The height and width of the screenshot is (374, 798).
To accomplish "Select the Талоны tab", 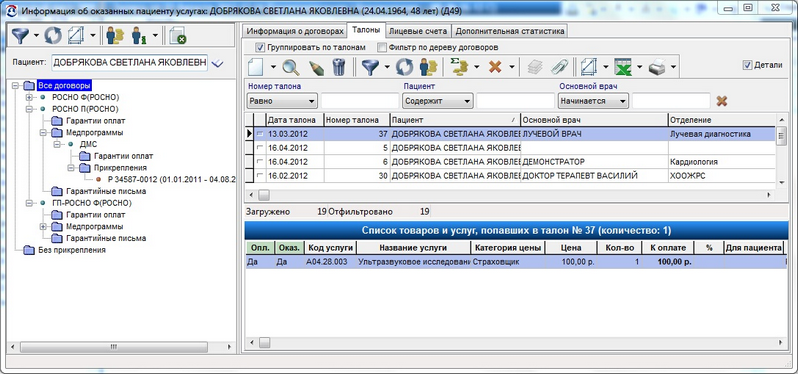I will click(x=365, y=30).
